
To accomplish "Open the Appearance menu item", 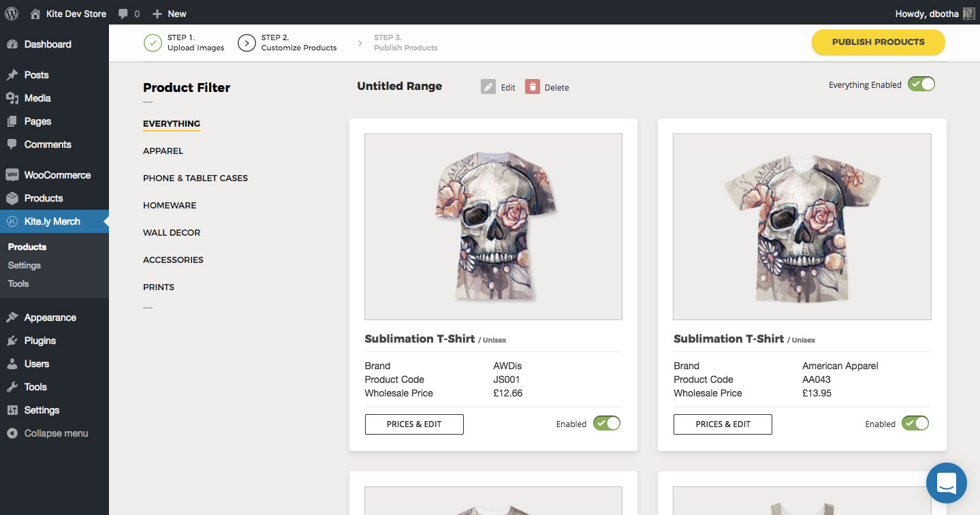I will [x=54, y=317].
